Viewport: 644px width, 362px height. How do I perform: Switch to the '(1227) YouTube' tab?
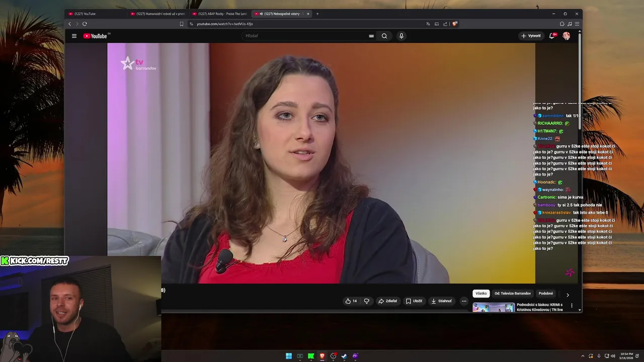click(96, 14)
